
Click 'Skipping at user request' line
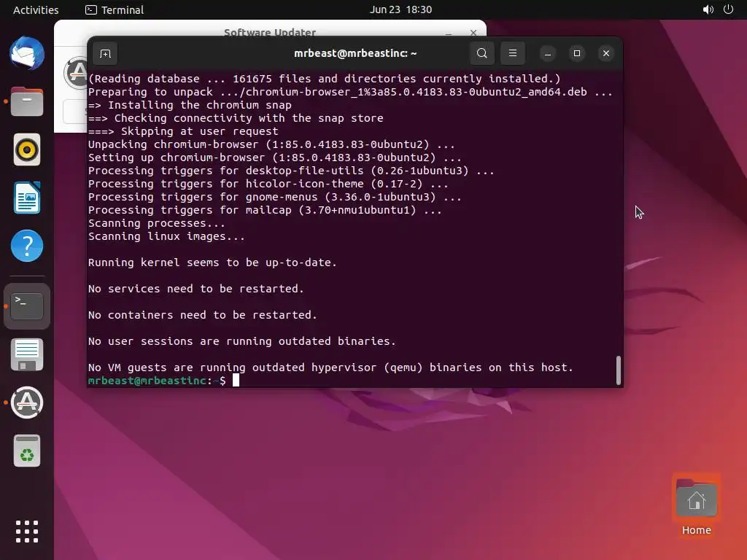tap(183, 131)
